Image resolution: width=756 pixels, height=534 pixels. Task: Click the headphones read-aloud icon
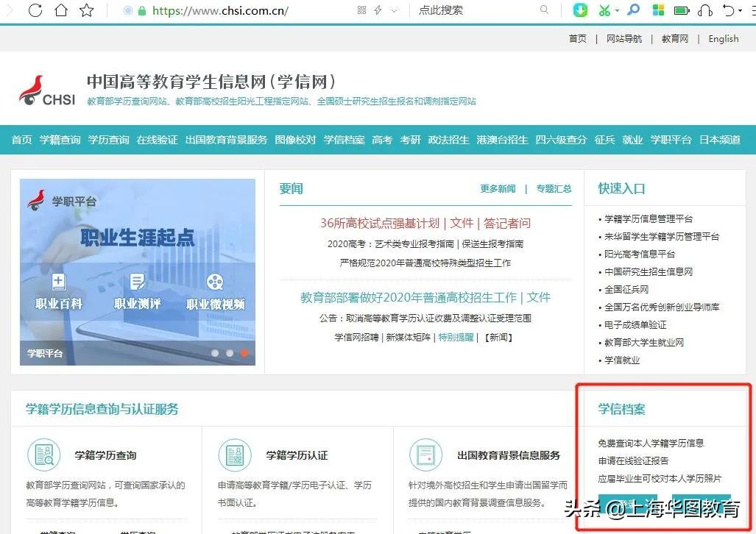pyautogui.click(x=704, y=10)
